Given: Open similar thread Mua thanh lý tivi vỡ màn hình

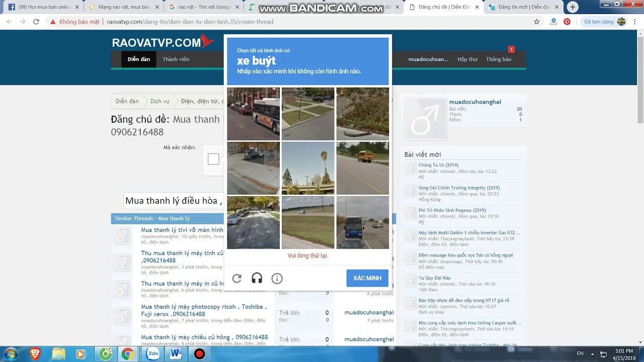Looking at the screenshot, I should [182, 230].
